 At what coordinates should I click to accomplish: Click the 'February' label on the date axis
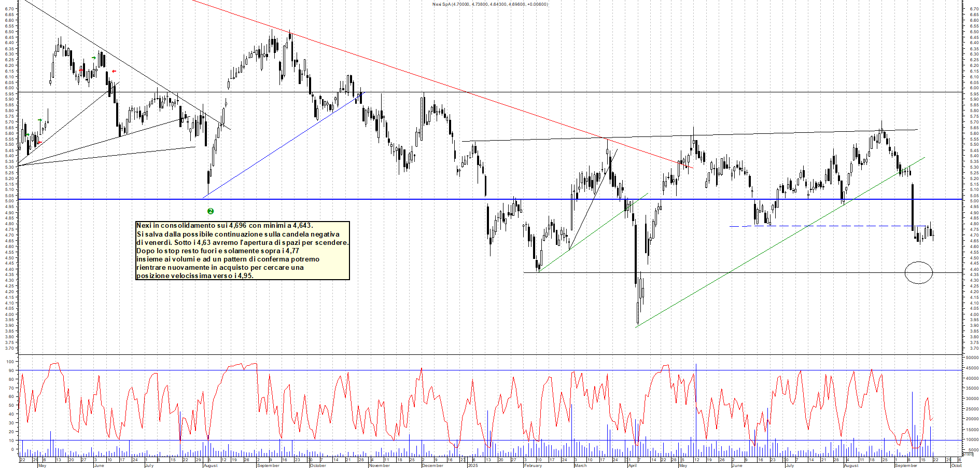click(533, 465)
